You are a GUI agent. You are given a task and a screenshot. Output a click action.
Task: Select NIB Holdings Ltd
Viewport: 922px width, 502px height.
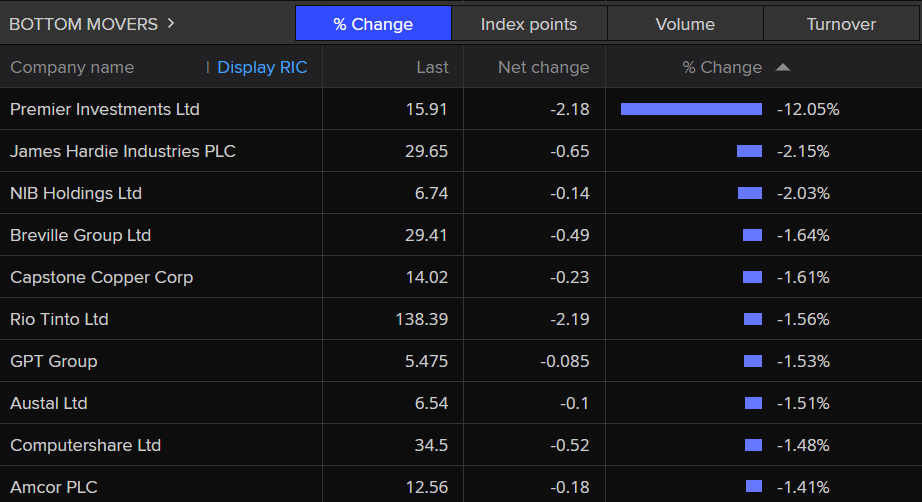[x=76, y=193]
